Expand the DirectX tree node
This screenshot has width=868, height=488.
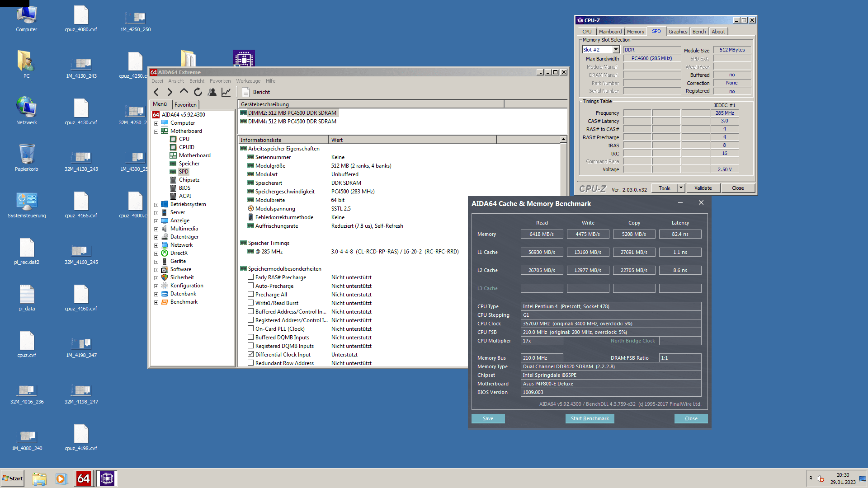[156, 253]
